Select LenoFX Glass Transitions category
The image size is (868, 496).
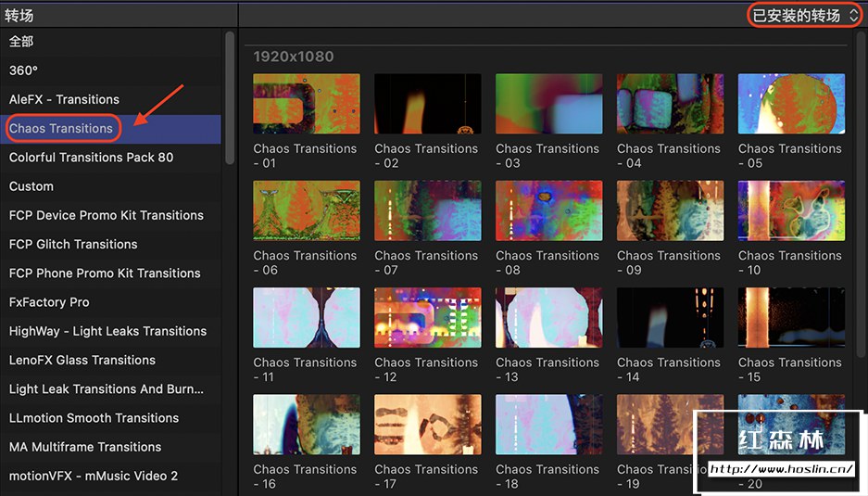pyautogui.click(x=82, y=360)
